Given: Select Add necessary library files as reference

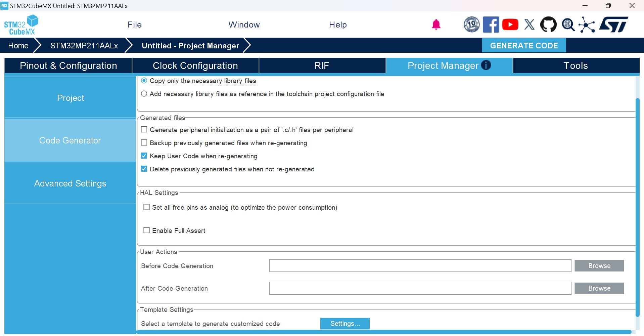Looking at the screenshot, I should pyautogui.click(x=144, y=94).
